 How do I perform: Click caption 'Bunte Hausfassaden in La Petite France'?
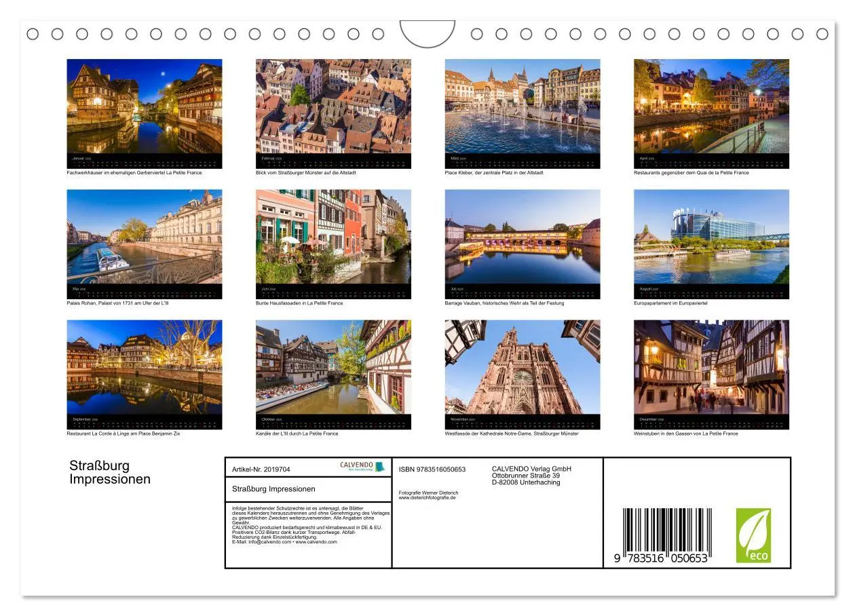[299, 303]
